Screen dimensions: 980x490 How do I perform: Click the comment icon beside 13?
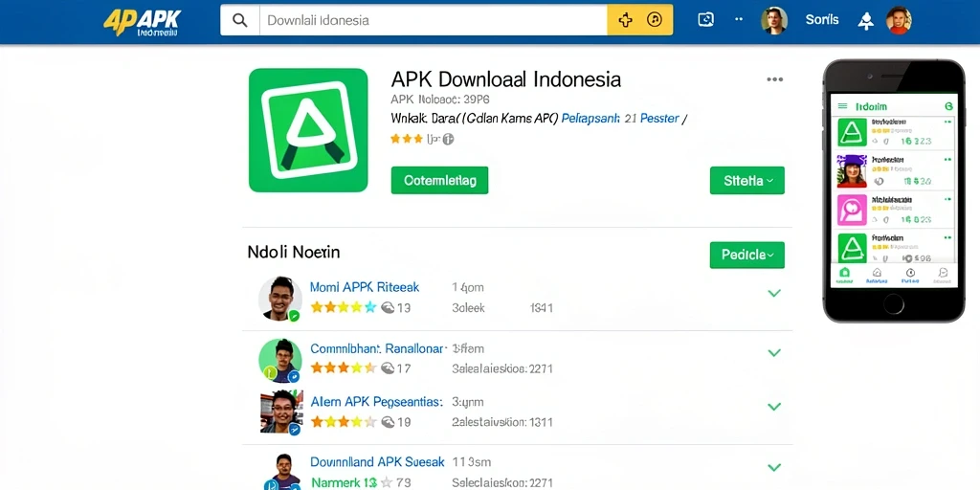pyautogui.click(x=387, y=307)
